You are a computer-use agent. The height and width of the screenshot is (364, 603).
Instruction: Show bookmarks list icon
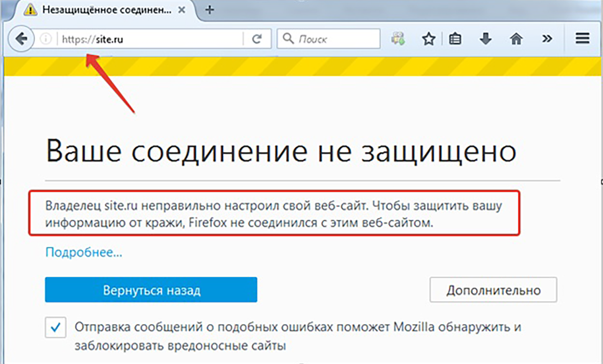pos(455,39)
